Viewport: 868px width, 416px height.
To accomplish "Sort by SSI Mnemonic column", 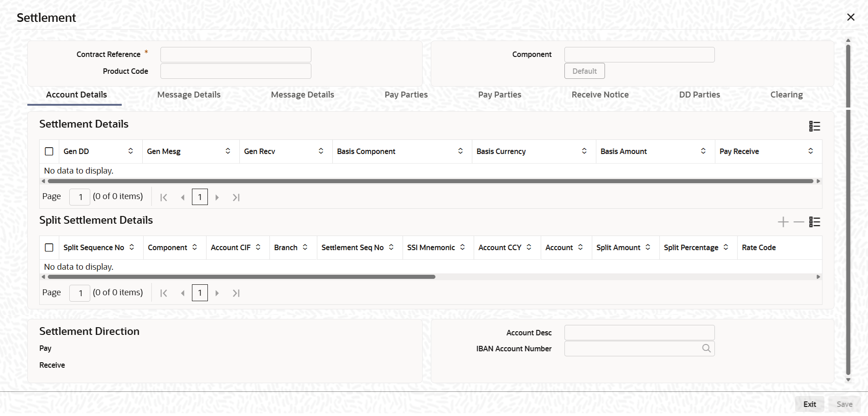I will [x=462, y=247].
